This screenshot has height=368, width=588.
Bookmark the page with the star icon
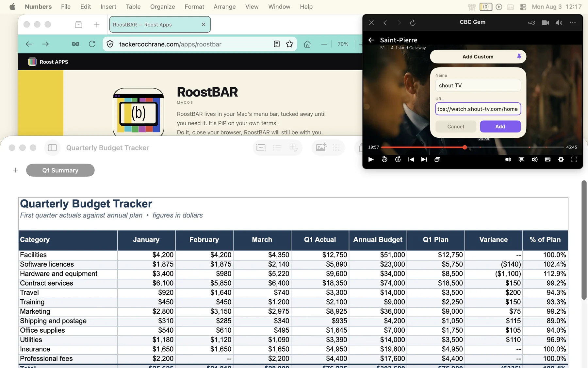click(x=289, y=44)
